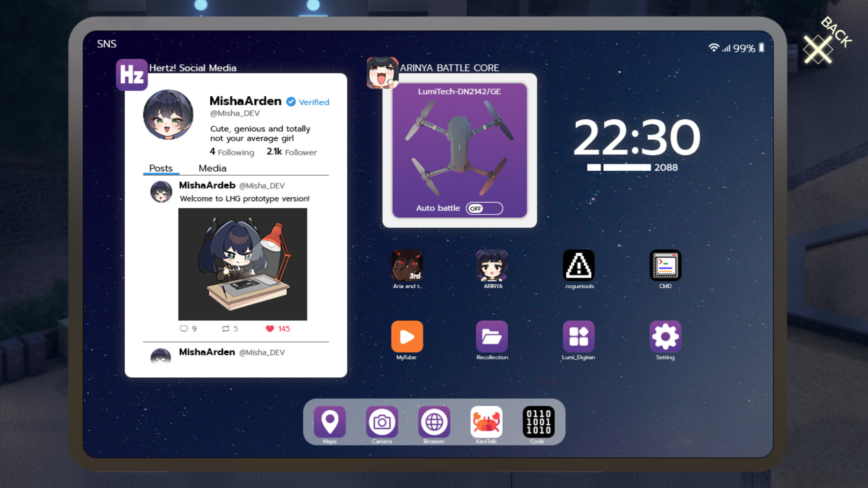Viewport: 868px width, 488px height.
Task: Open the KaniTalk messaging app
Action: coord(486,421)
